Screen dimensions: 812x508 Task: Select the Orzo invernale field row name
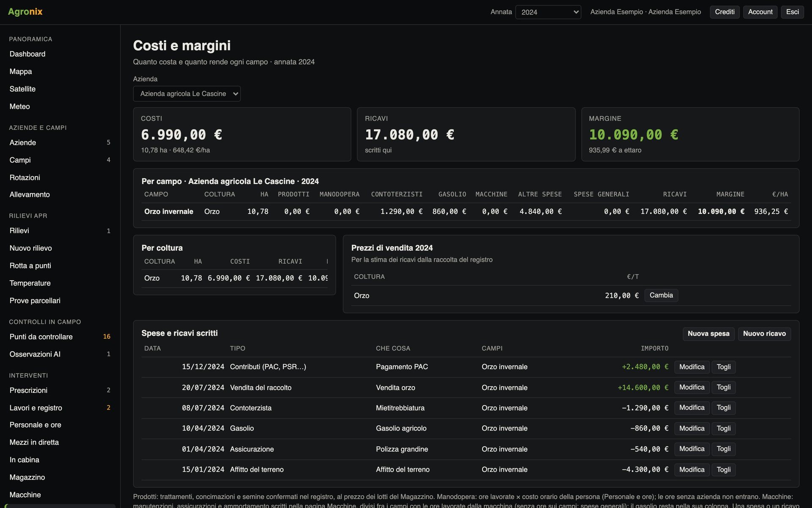[x=169, y=211]
